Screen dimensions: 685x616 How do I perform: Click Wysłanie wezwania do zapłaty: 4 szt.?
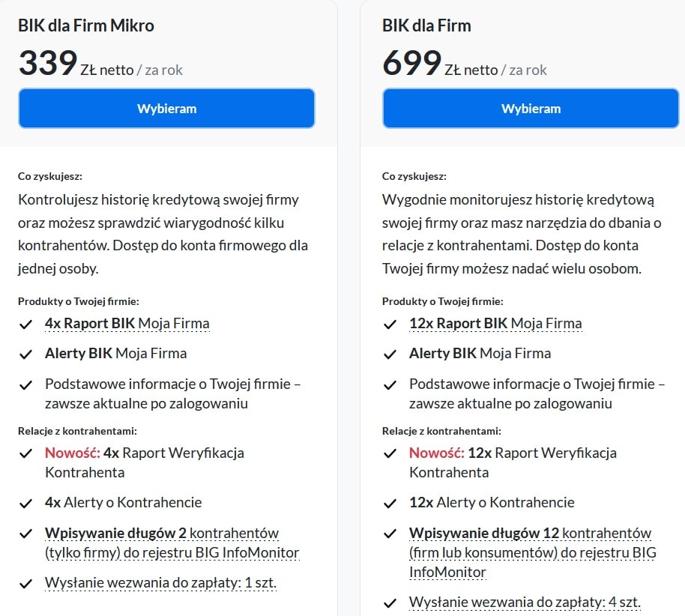click(x=525, y=603)
